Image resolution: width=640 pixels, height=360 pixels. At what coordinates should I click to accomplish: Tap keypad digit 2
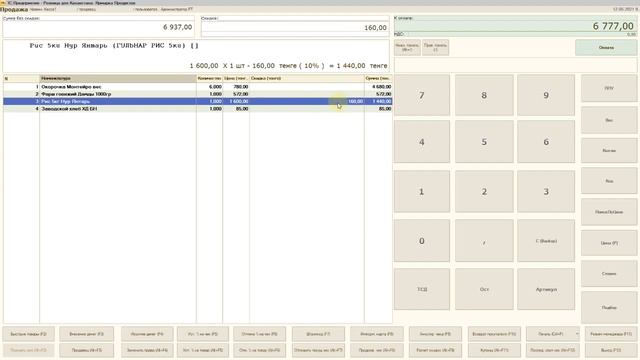pos(484,191)
